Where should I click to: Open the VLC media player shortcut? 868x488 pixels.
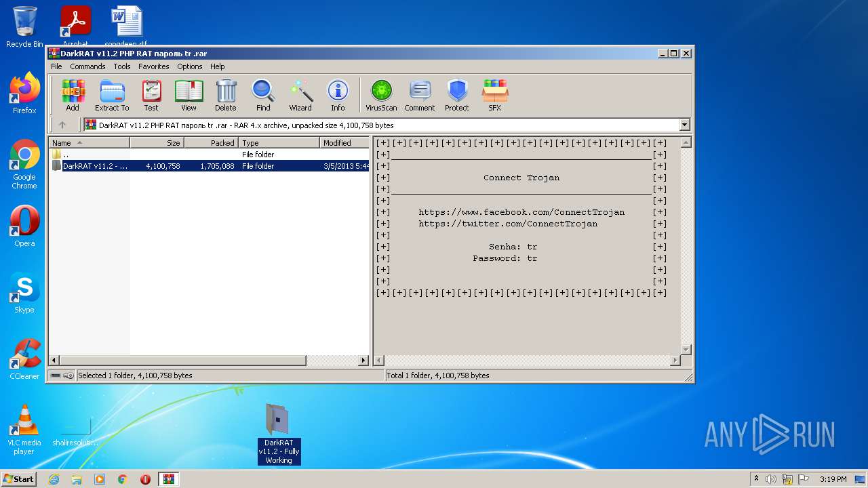(x=24, y=430)
